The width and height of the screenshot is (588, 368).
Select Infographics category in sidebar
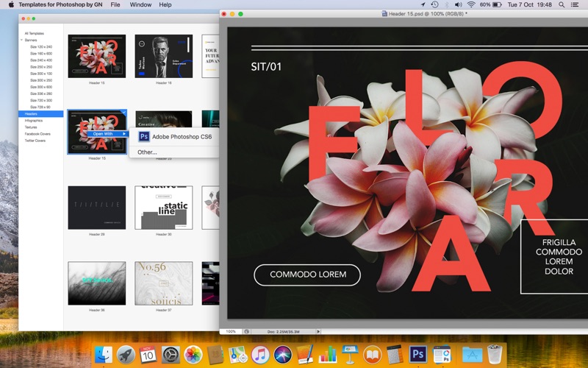point(33,121)
